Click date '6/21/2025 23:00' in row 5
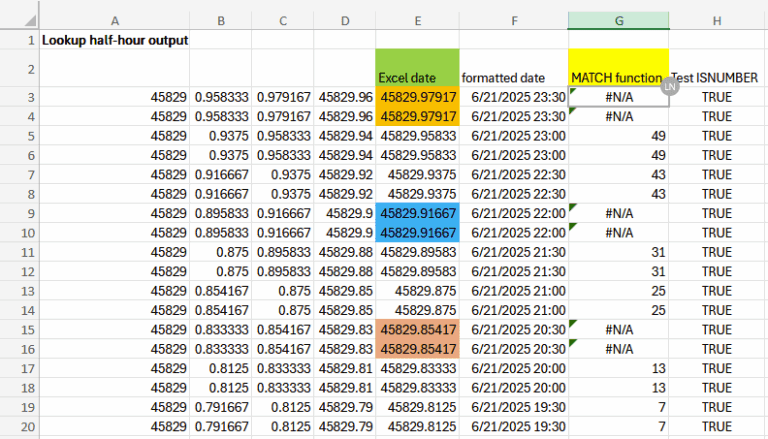This screenshot has width=768, height=439. (x=514, y=136)
